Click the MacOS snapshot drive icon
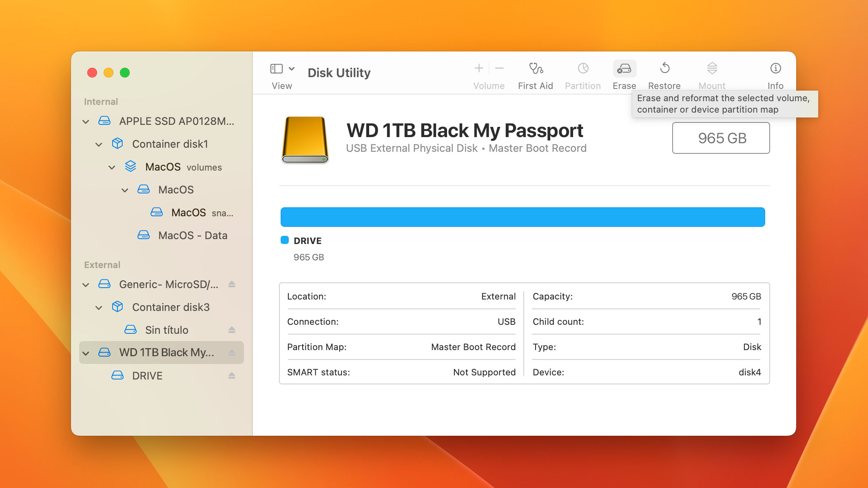Screen dimensions: 868x488 (x=157, y=212)
